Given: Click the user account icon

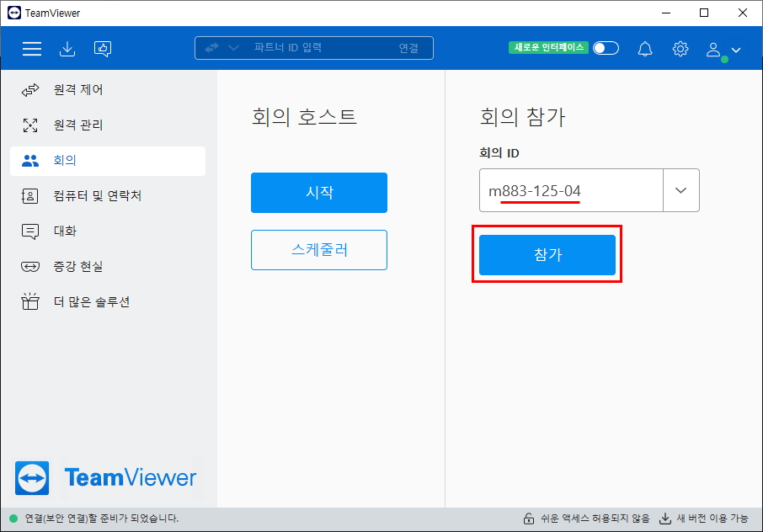Looking at the screenshot, I should pyautogui.click(x=713, y=50).
